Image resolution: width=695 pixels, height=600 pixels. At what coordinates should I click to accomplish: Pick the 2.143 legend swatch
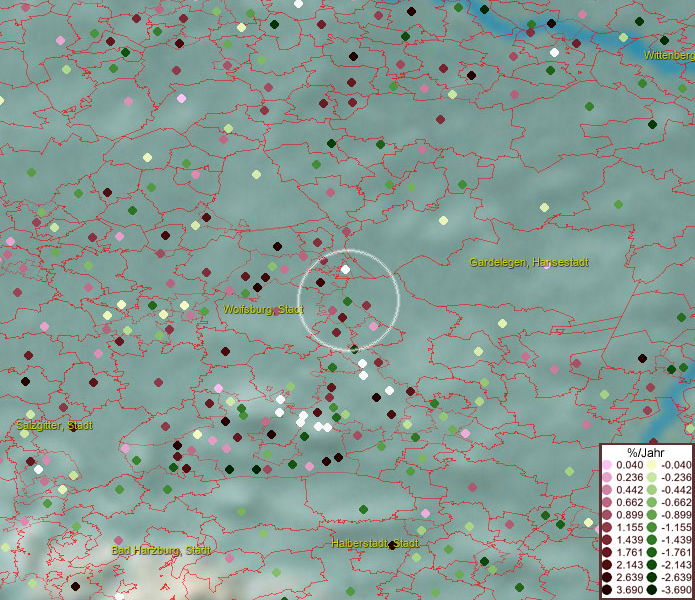pyautogui.click(x=607, y=565)
